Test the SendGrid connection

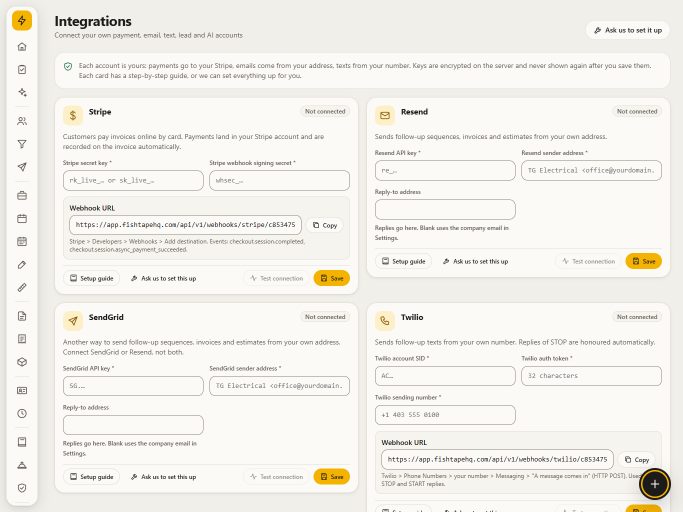pyautogui.click(x=277, y=477)
